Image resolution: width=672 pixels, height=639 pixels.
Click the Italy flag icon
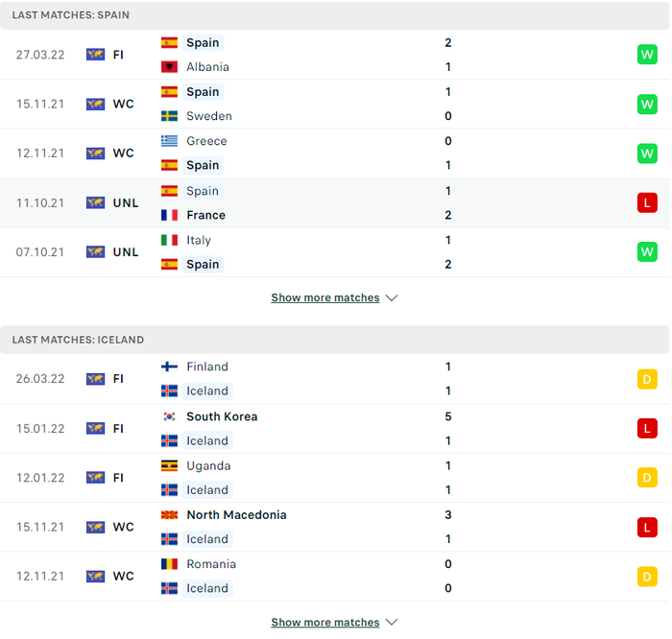(x=169, y=240)
